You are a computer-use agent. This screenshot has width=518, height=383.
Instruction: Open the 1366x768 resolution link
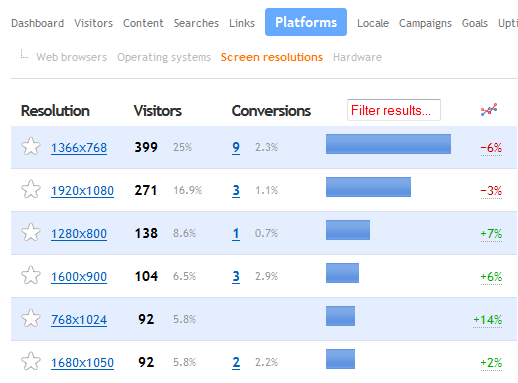[x=79, y=147]
